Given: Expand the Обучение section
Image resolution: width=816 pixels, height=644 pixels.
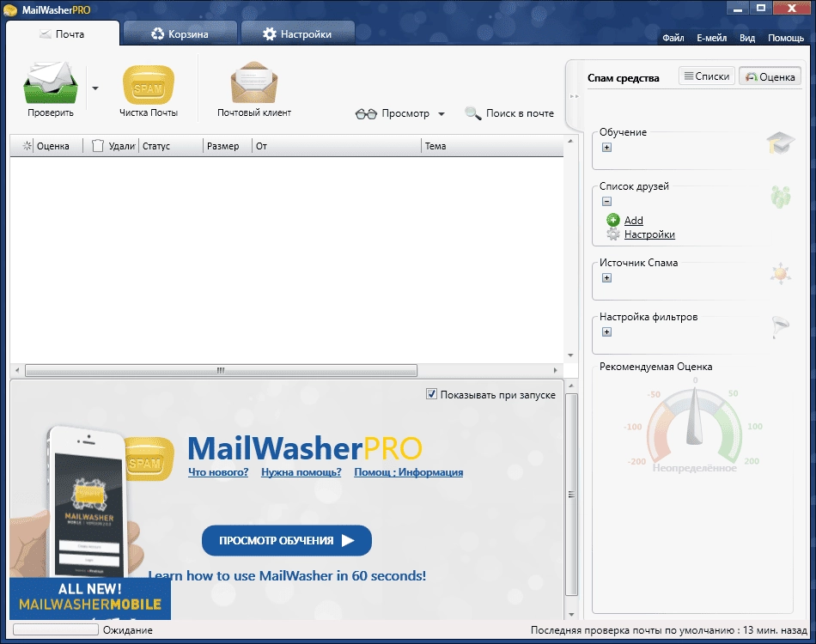Looking at the screenshot, I should [x=606, y=147].
